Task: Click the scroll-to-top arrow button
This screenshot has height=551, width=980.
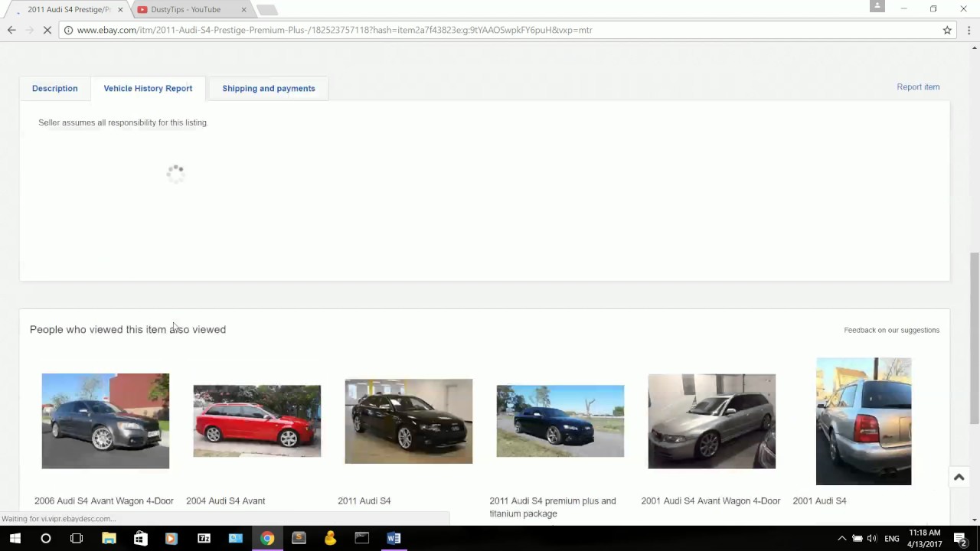Action: (x=959, y=477)
